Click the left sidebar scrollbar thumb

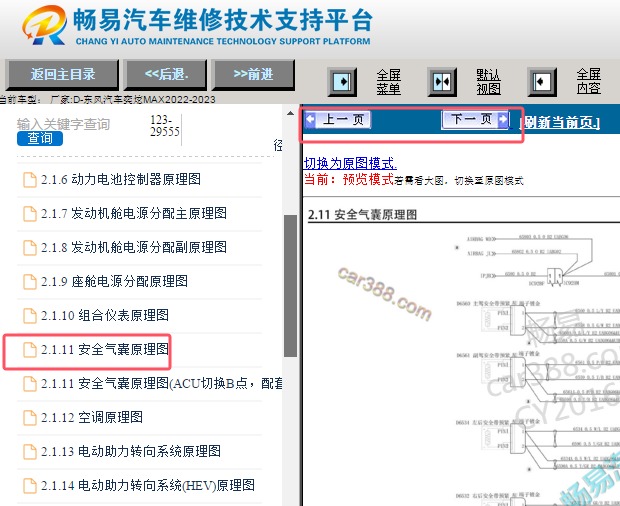[x=291, y=286]
